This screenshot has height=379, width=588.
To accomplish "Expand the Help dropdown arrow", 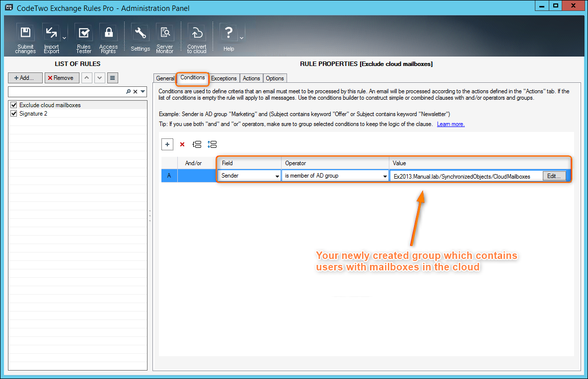I will coord(241,38).
